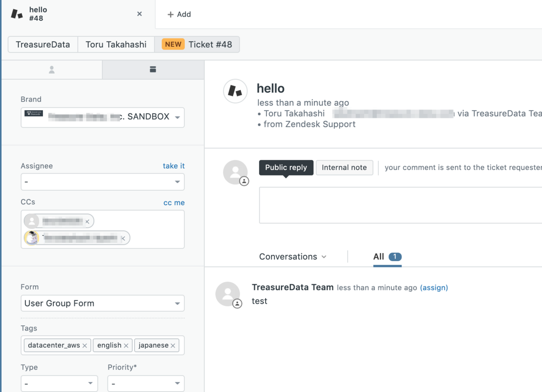The image size is (542, 392).
Task: Expand the Assignee dropdown
Action: click(103, 182)
